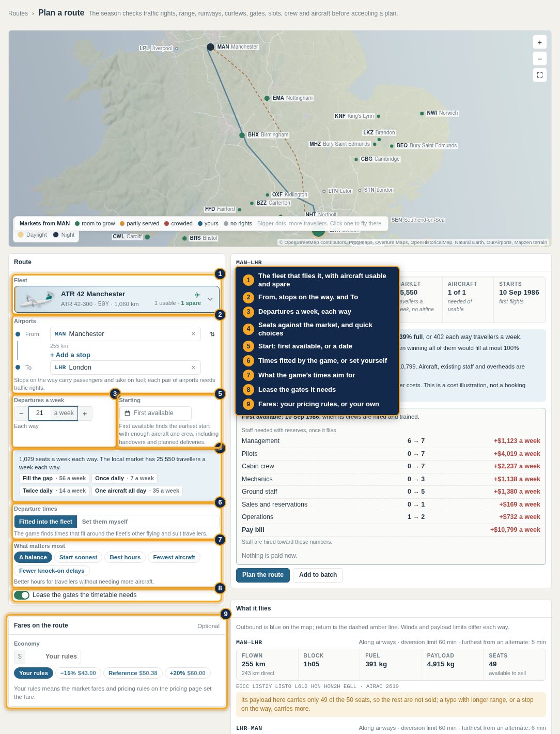Click the NWI Norwich map marker
Viewport: 560px width, 734px height.
422,113
